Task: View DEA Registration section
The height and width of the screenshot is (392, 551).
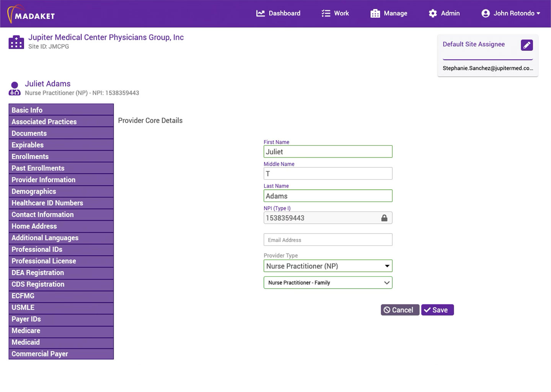Action: 61,273
